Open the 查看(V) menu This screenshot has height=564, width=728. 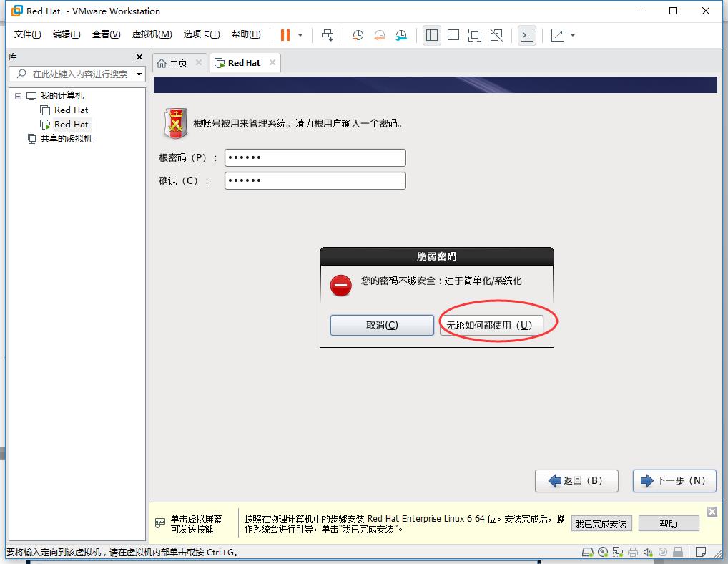point(106,34)
